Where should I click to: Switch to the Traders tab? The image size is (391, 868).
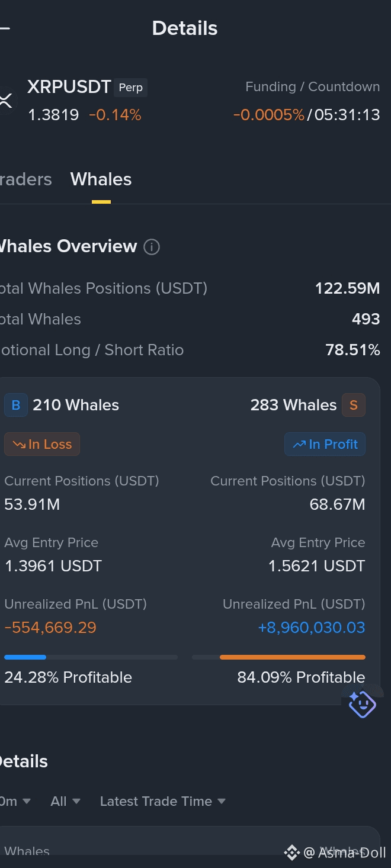coord(25,179)
